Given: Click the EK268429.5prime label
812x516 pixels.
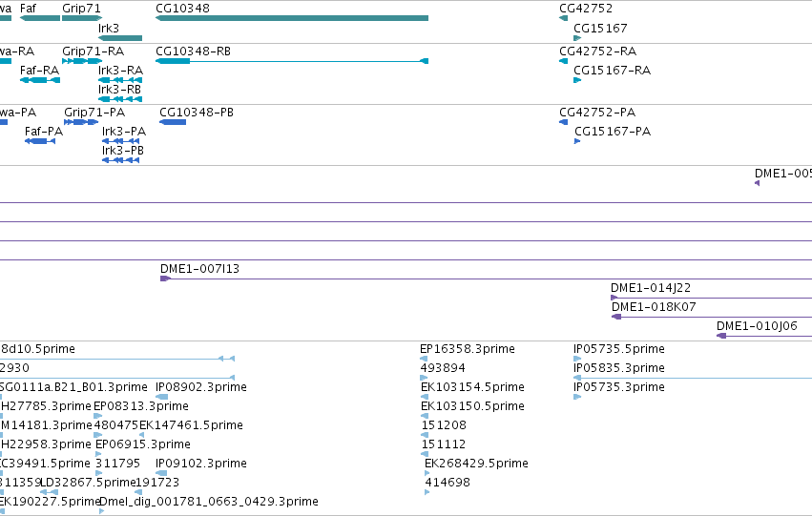Looking at the screenshot, I should coord(476,464).
